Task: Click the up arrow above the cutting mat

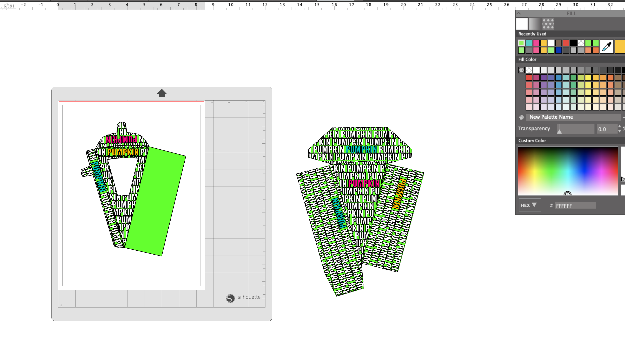Action: (x=162, y=93)
